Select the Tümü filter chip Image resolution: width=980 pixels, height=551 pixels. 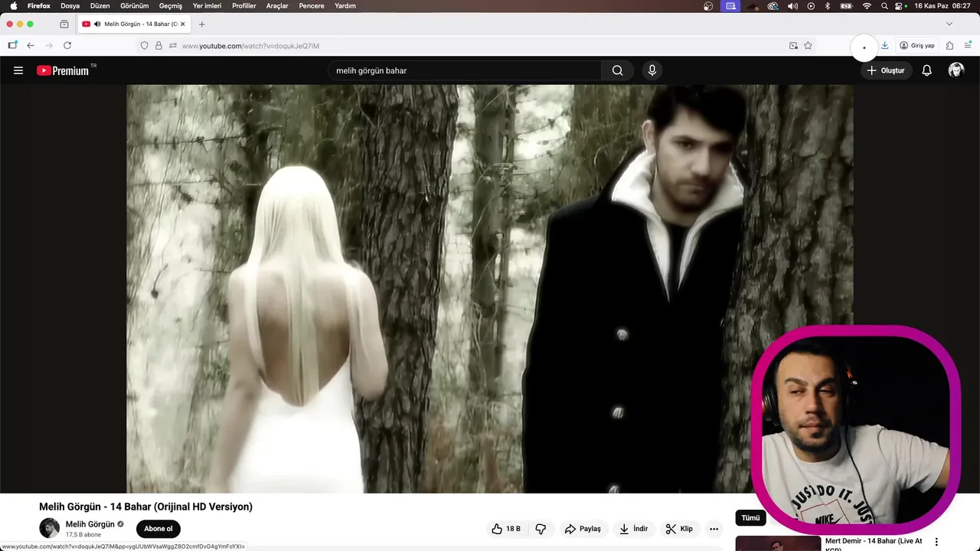[x=750, y=518]
